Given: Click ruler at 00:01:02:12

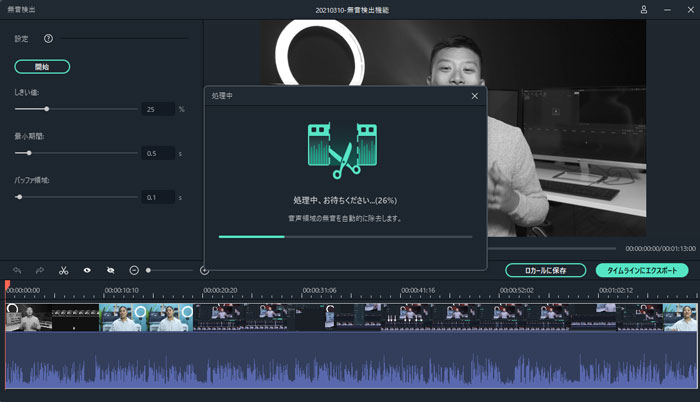Looking at the screenshot, I should (616, 290).
